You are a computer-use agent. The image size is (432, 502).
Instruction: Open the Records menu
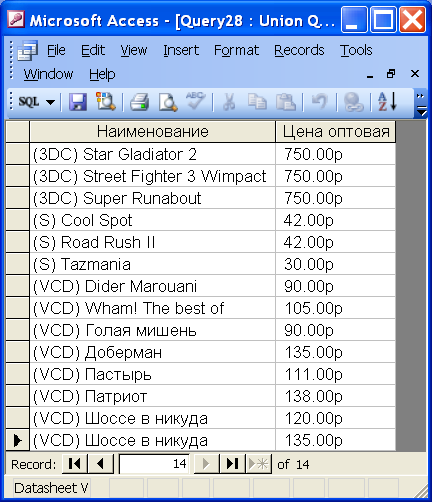point(299,50)
